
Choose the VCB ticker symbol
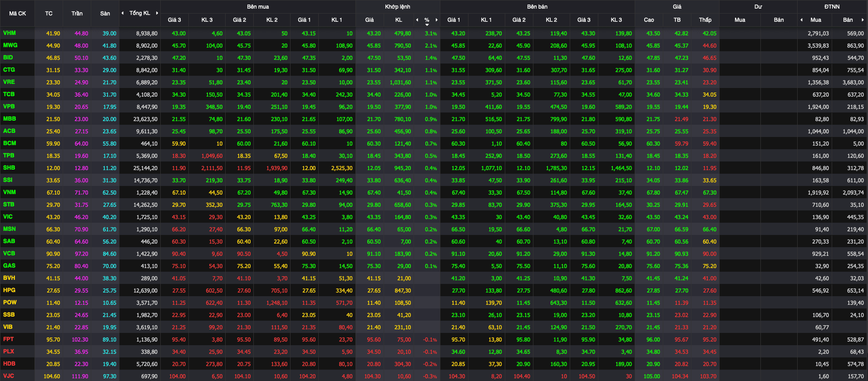pyautogui.click(x=9, y=254)
